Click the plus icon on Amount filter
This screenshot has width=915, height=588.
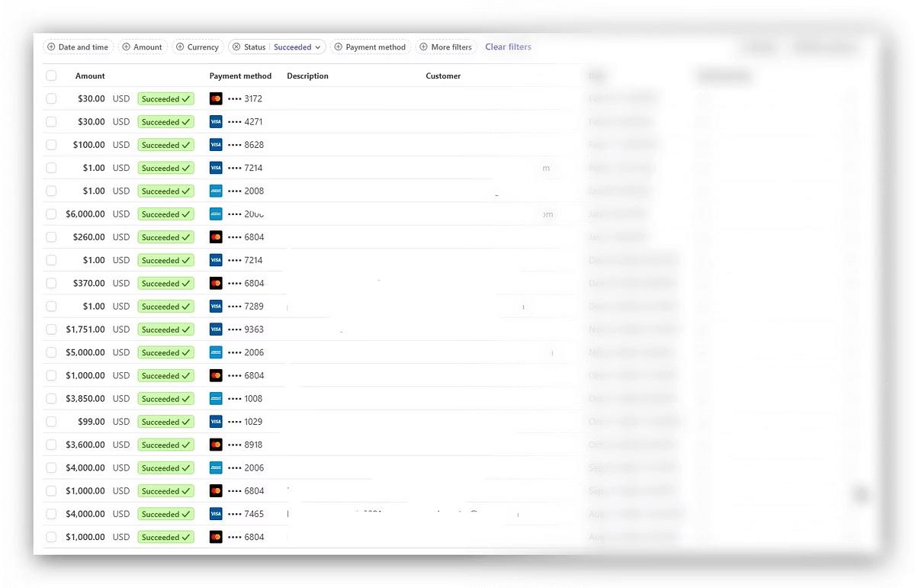(127, 47)
